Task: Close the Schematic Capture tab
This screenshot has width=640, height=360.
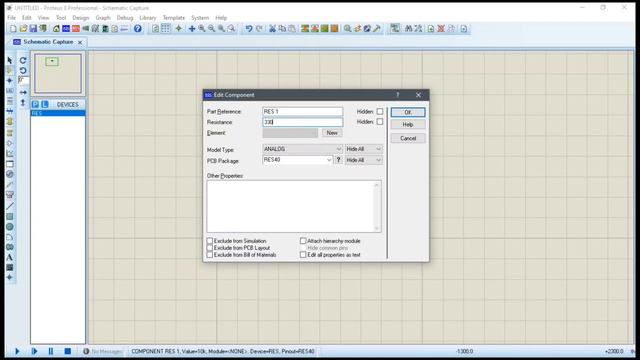Action: [80, 42]
